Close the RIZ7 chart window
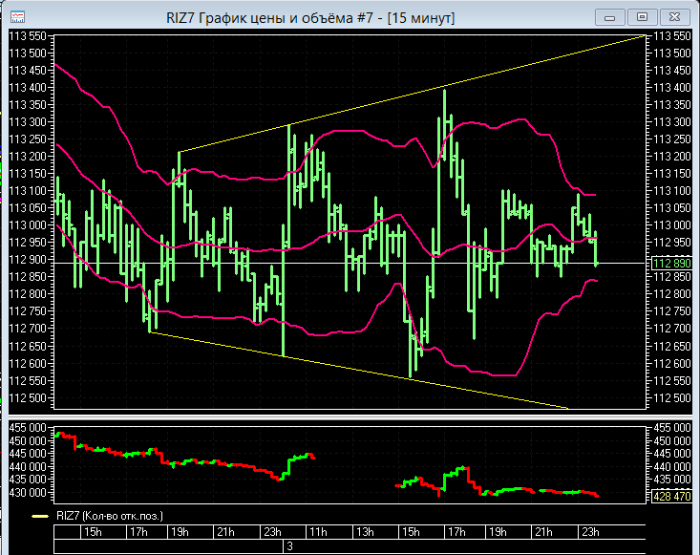Viewport: 700px width, 555px height. (x=675, y=17)
